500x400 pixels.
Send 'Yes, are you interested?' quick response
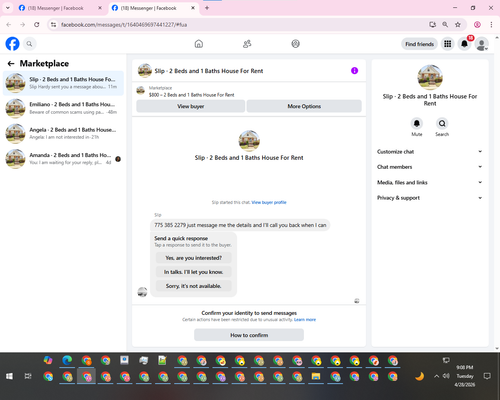(x=194, y=258)
